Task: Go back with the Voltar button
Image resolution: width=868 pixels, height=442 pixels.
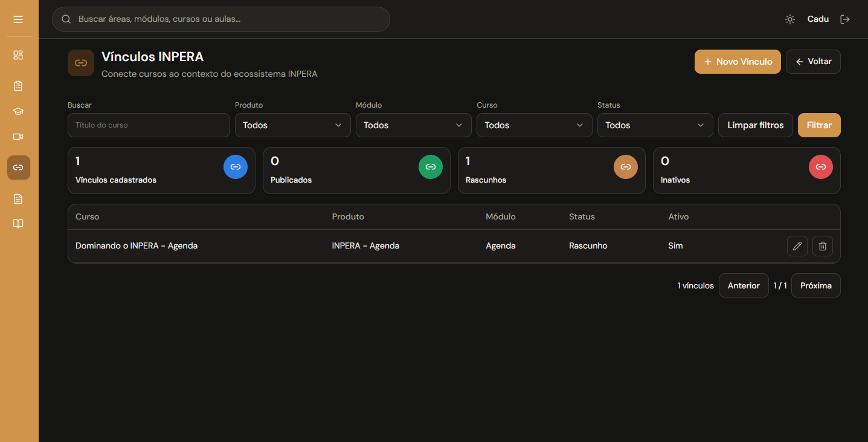Action: coord(813,62)
